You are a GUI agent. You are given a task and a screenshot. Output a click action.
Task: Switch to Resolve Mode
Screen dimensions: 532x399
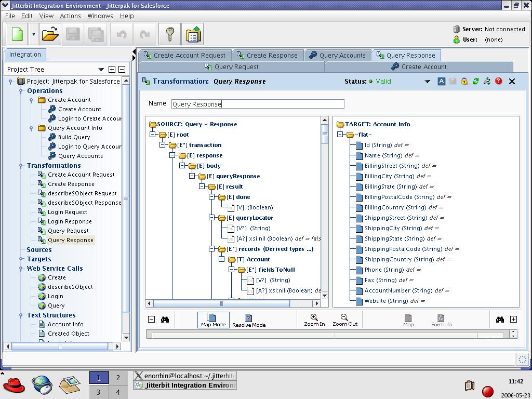click(248, 320)
